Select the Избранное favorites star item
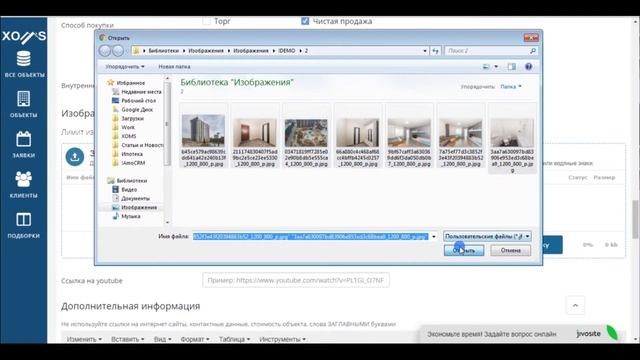The image size is (640, 360). pyautogui.click(x=126, y=83)
